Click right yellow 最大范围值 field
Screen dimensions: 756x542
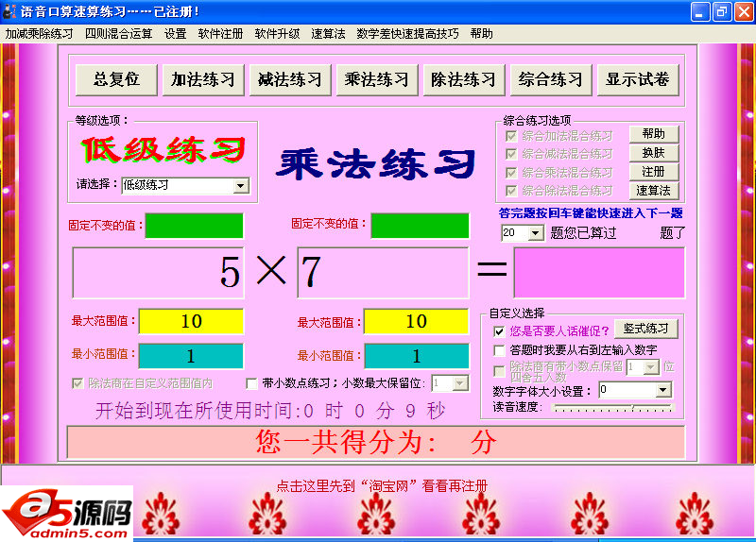click(x=417, y=321)
